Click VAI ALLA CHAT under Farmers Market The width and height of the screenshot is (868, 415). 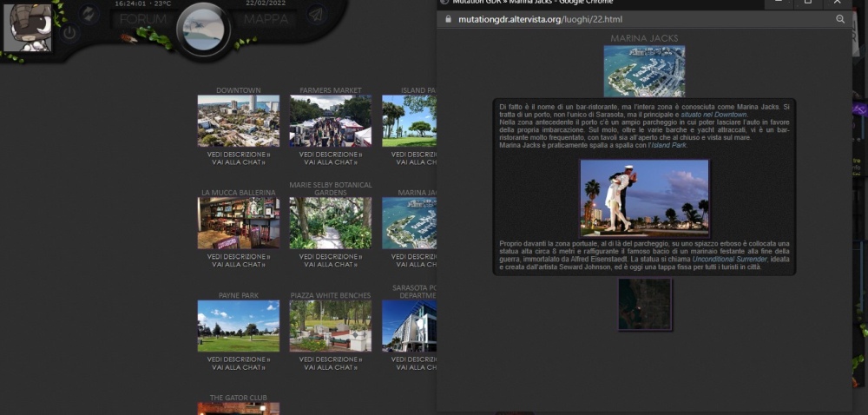click(x=331, y=162)
